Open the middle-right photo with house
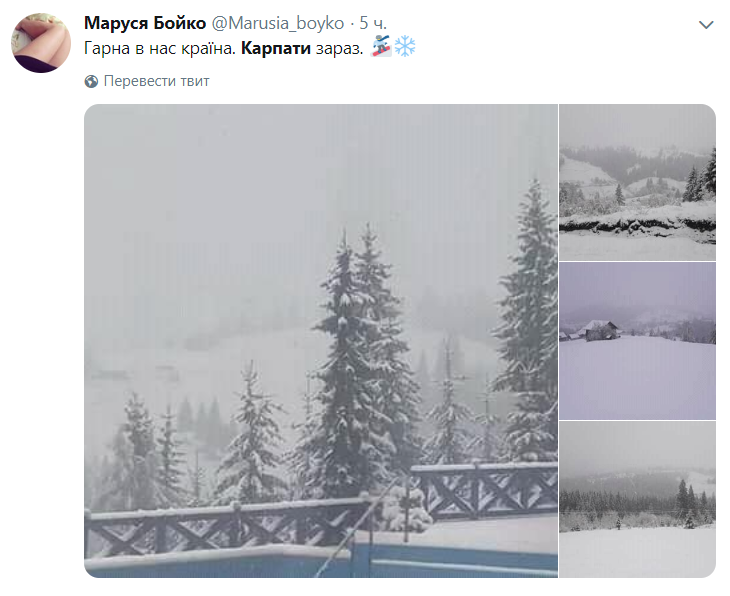730x596 pixels. [x=637, y=341]
